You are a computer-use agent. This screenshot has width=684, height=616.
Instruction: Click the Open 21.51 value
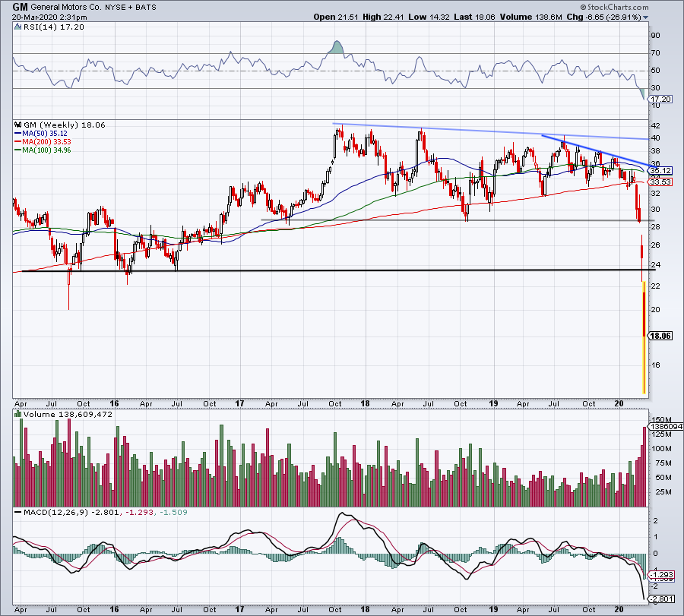click(x=335, y=17)
